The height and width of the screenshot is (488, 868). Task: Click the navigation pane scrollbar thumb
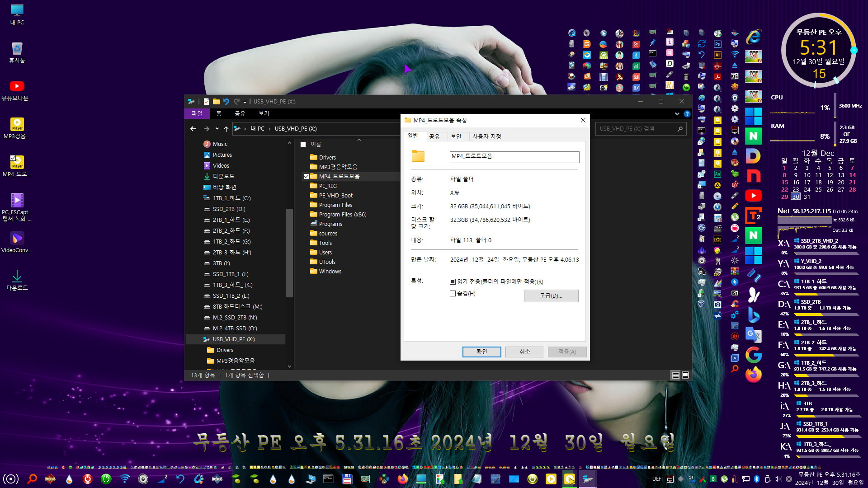pos(289,253)
